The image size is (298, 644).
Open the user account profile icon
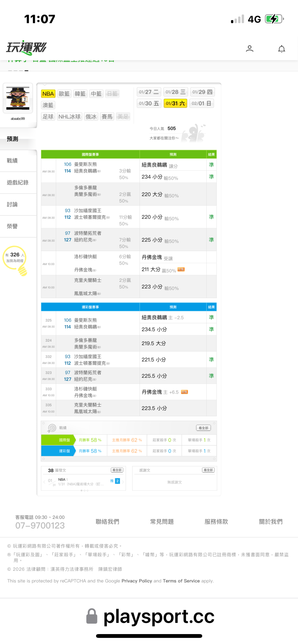click(249, 48)
